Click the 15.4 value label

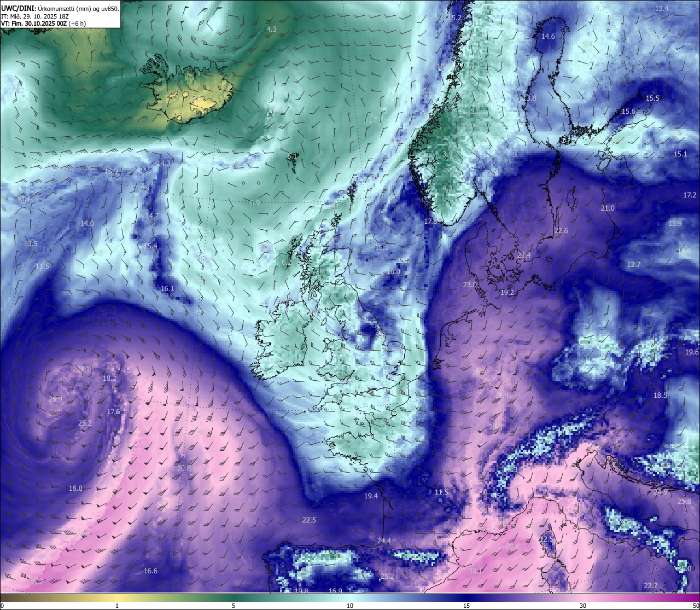[x=150, y=246]
